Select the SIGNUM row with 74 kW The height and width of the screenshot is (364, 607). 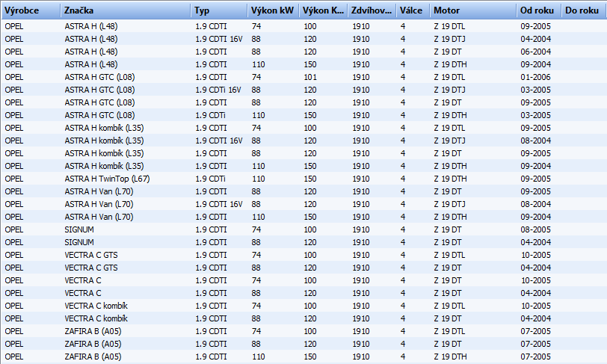click(x=303, y=229)
